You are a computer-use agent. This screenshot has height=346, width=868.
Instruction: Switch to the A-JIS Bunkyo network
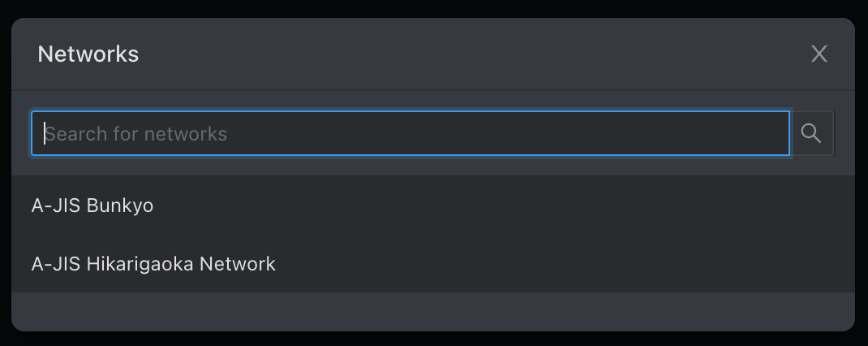pos(92,205)
